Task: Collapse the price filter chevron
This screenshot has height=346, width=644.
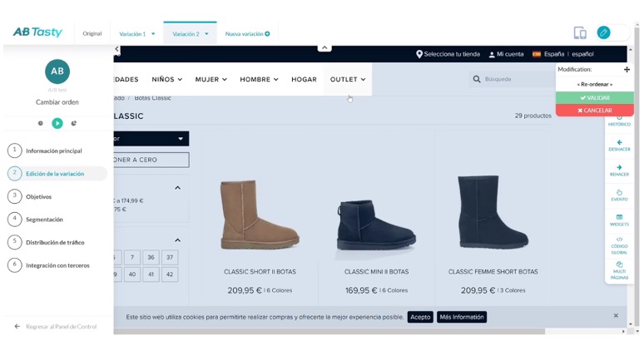Action: [177, 188]
